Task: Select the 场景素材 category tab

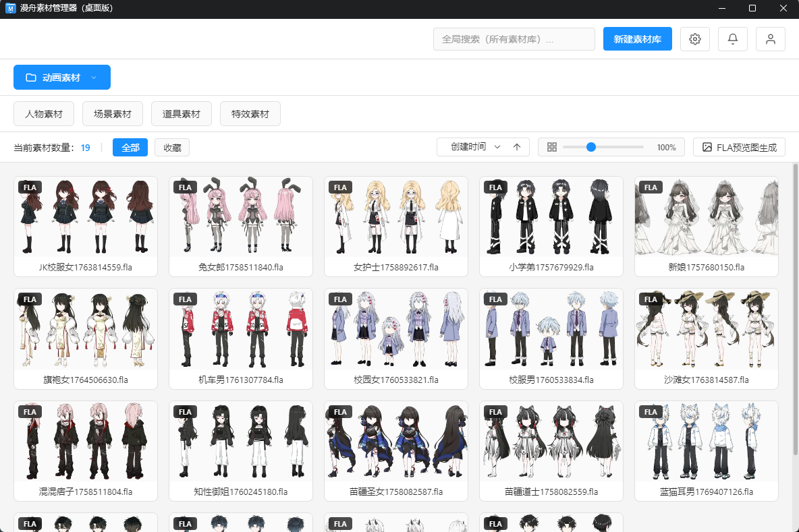Action: 113,114
